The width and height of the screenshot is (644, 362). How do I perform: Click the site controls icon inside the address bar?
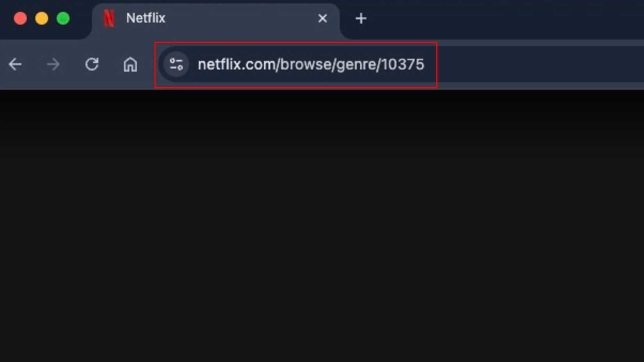pyautogui.click(x=176, y=65)
